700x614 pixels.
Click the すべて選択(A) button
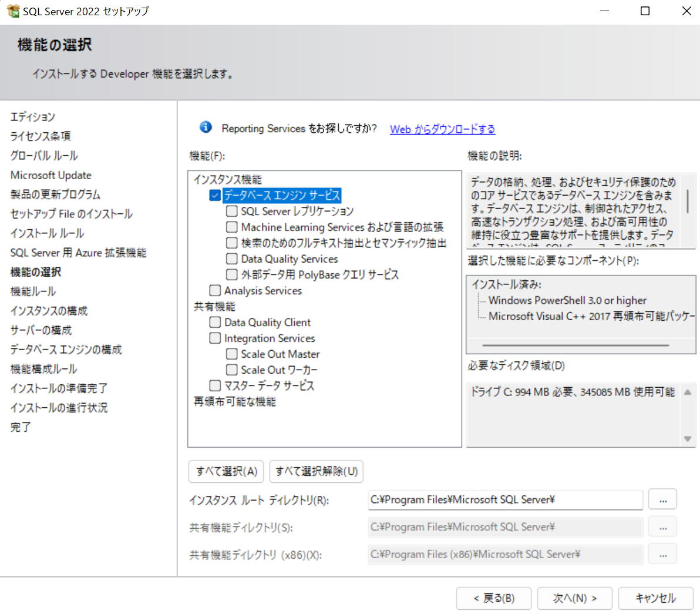point(226,471)
